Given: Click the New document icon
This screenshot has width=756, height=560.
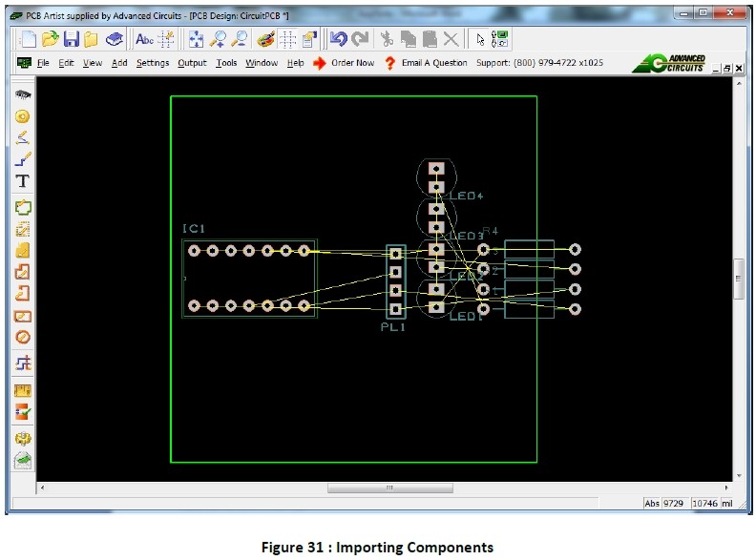Looking at the screenshot, I should coord(29,39).
